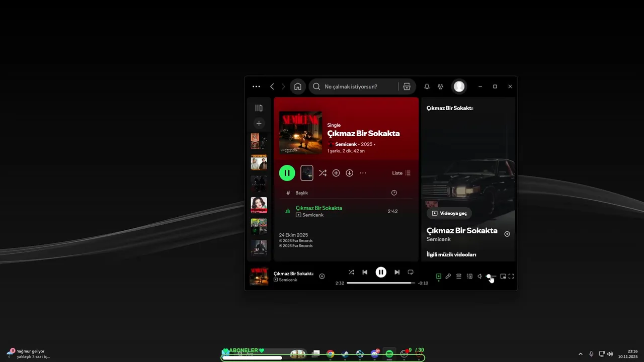
Task: Open more options for the single
Action: 363,173
